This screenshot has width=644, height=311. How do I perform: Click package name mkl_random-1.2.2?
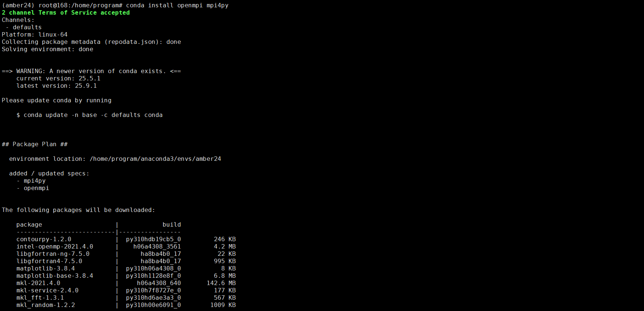[46, 305]
